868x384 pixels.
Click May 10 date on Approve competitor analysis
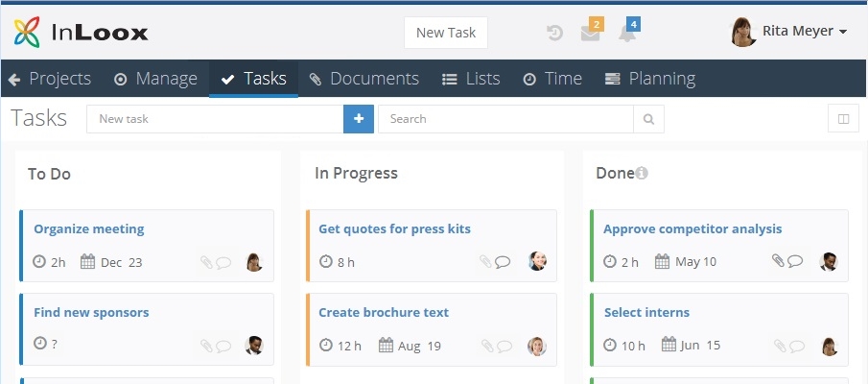[686, 261]
